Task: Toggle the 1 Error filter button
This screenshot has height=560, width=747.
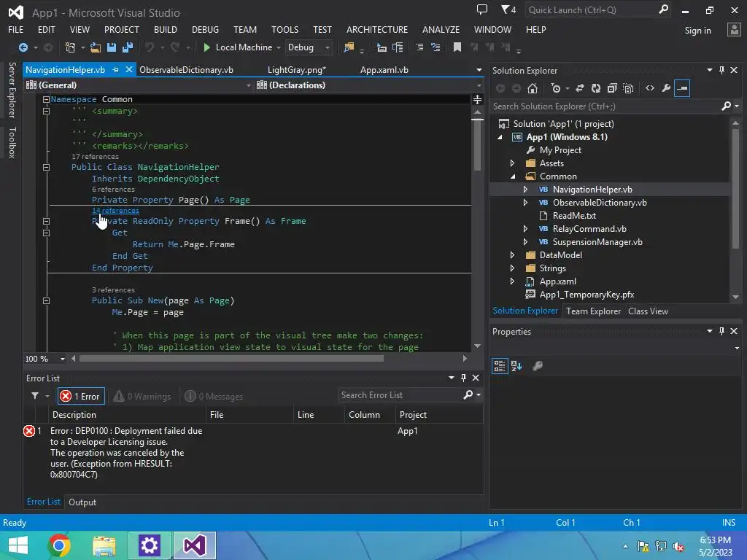Action: 81,396
